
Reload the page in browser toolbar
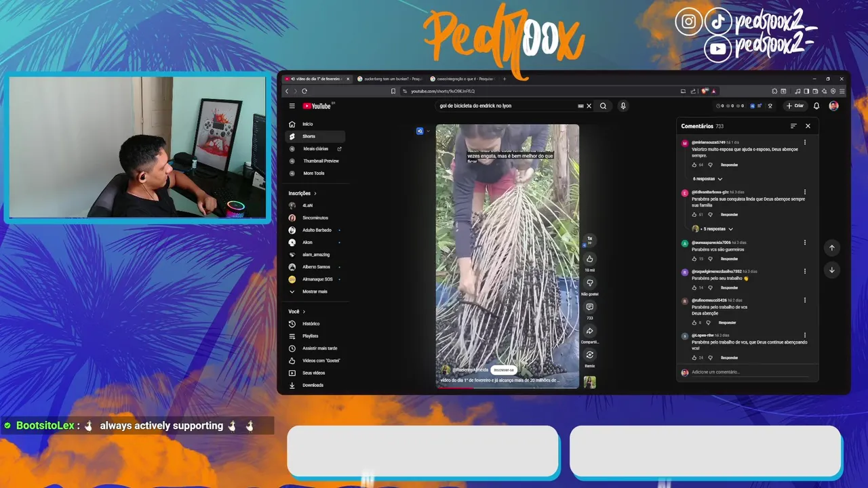304,91
